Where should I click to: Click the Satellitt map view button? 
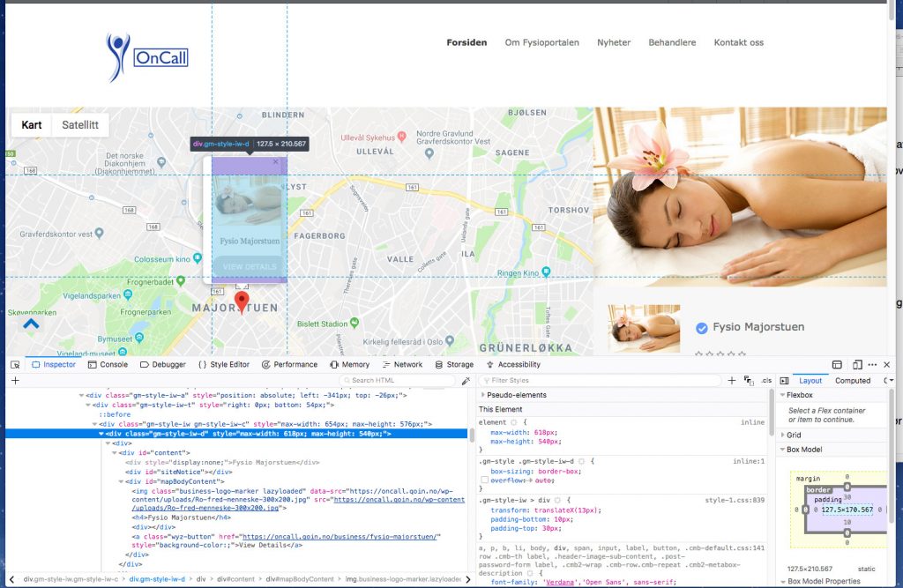[80, 124]
